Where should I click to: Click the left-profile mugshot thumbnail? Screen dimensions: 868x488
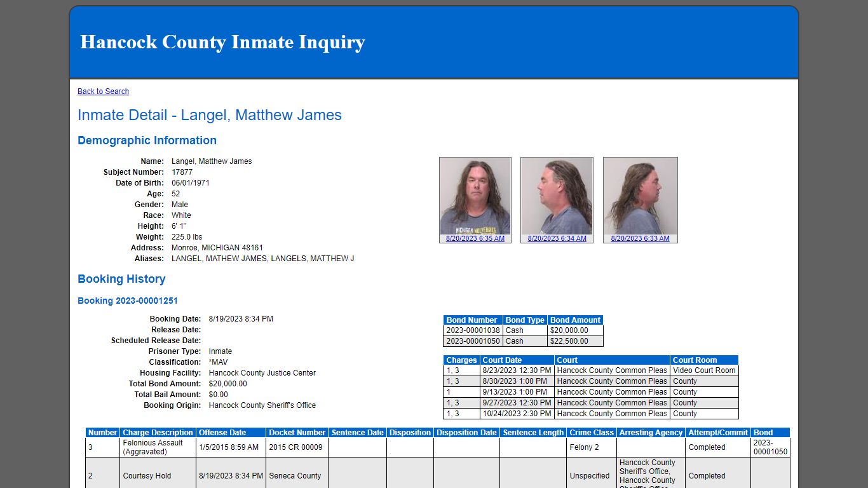click(557, 196)
